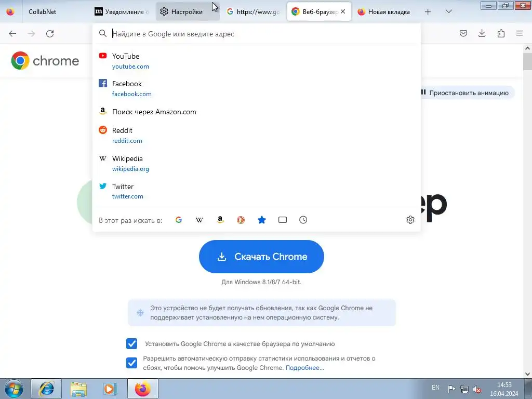This screenshot has height=399, width=532.
Task: Uncheck send usage statistics checkbox
Action: (x=131, y=363)
